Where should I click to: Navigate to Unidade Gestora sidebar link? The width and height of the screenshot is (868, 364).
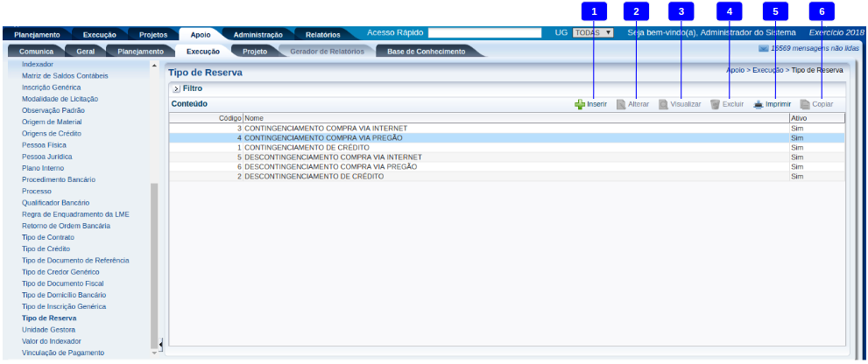pos(49,330)
